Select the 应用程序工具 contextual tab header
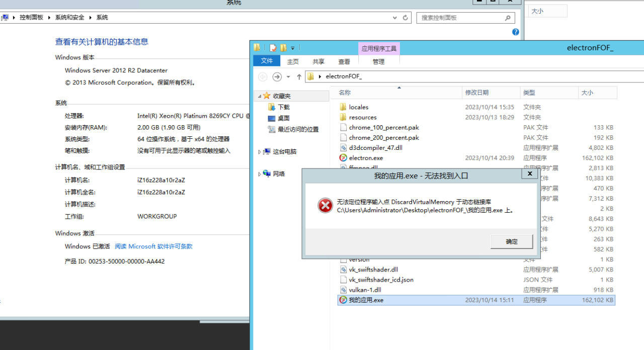This screenshot has height=350, width=644. point(379,49)
